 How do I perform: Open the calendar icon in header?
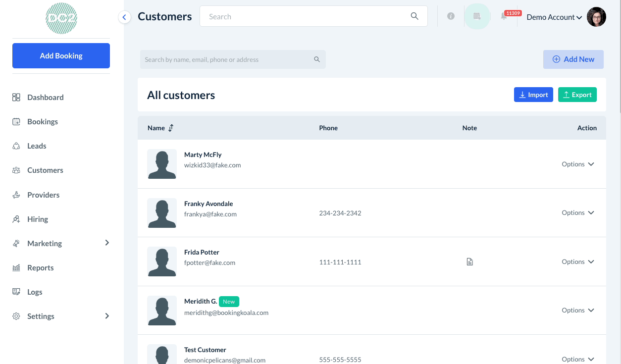(x=477, y=16)
